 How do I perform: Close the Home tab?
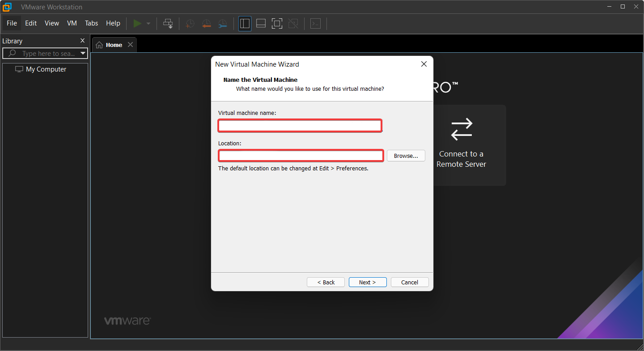coord(130,45)
